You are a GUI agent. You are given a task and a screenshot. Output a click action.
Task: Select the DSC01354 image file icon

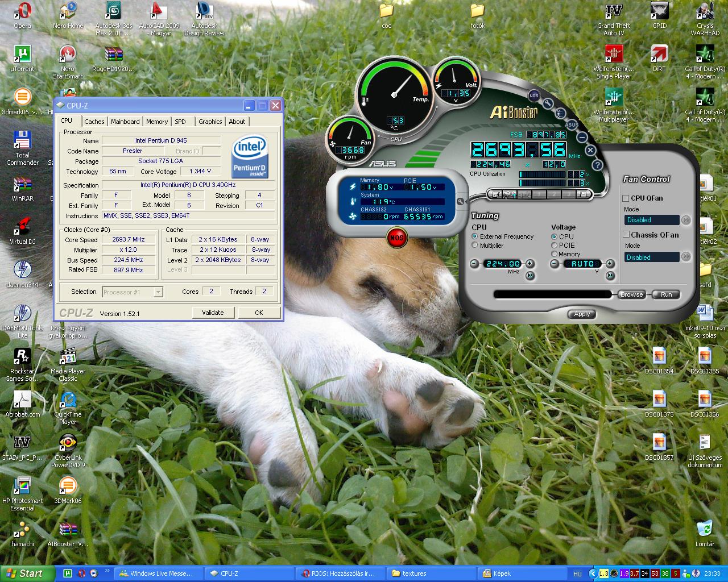point(659,361)
